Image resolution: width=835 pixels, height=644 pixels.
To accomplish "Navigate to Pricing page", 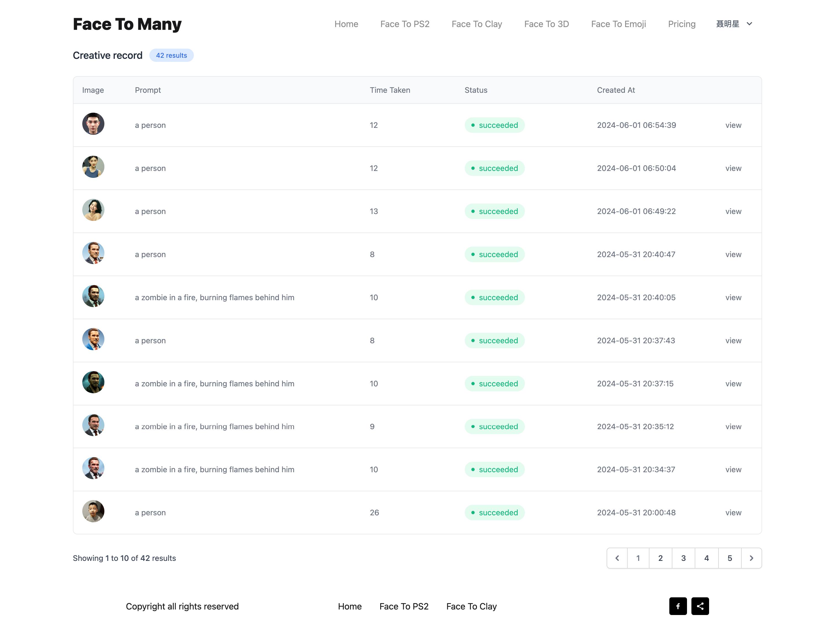I will (x=681, y=24).
